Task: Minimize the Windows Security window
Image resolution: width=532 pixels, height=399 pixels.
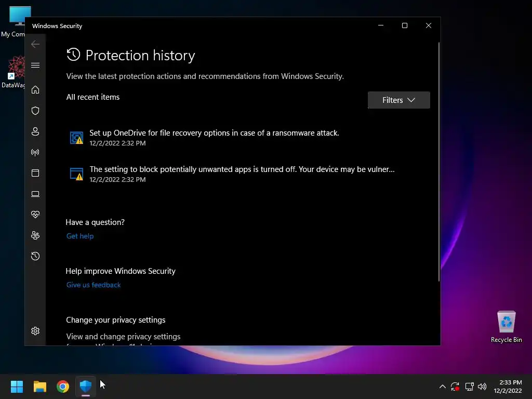Action: point(381,25)
